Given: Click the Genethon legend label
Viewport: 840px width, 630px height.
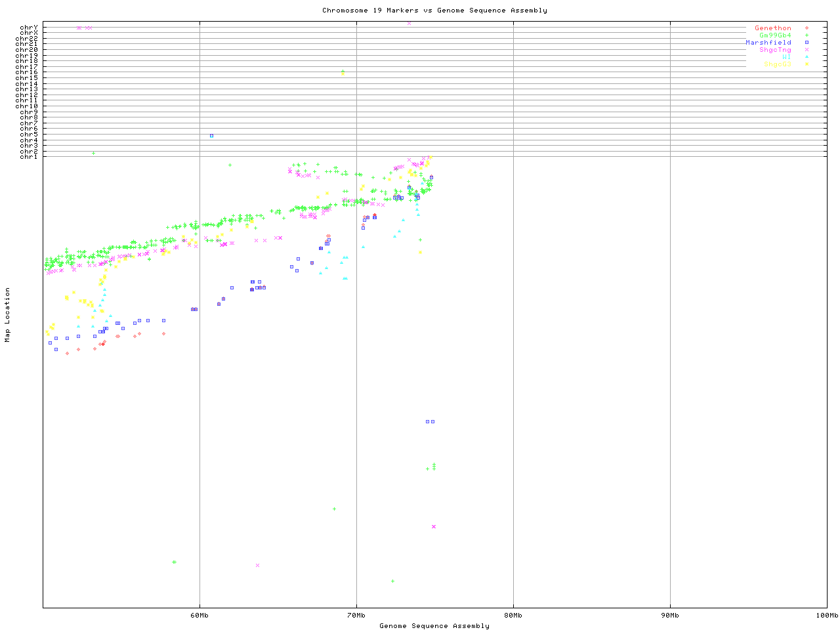Looking at the screenshot, I should tap(773, 28).
